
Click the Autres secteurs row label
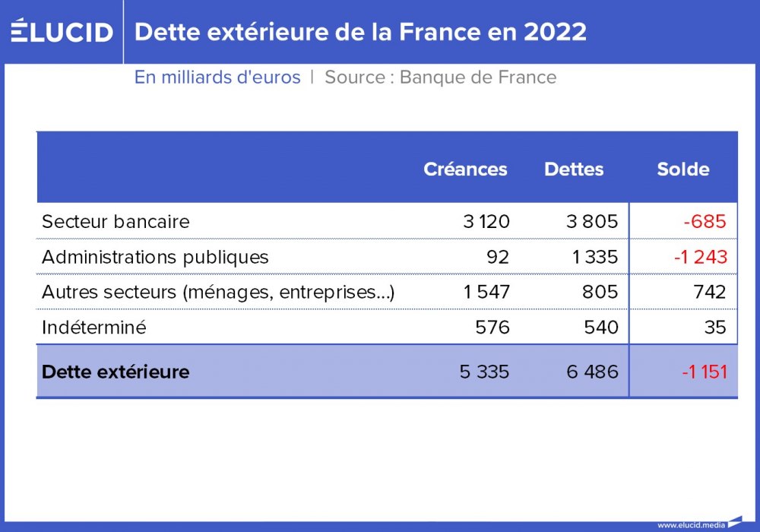[x=218, y=292]
